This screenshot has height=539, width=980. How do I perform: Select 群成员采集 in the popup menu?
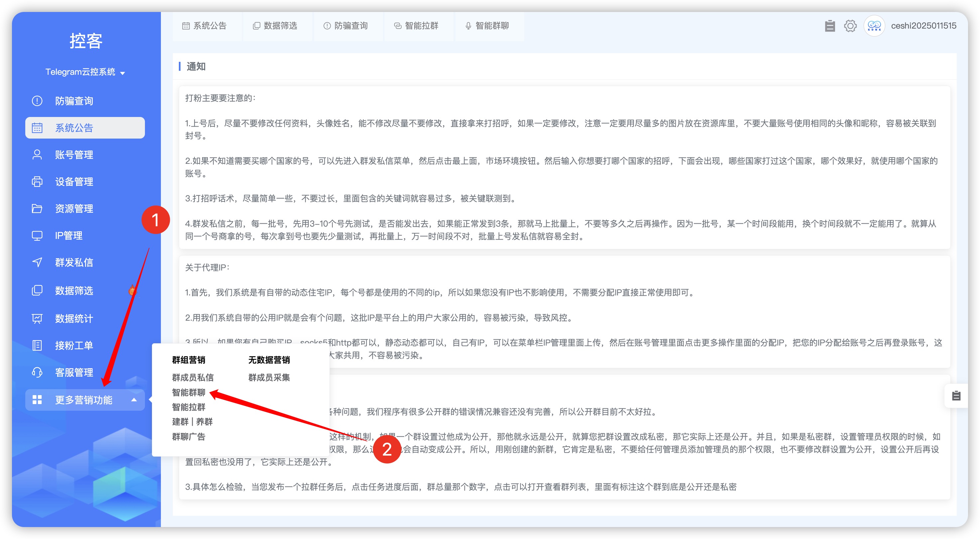(x=269, y=377)
